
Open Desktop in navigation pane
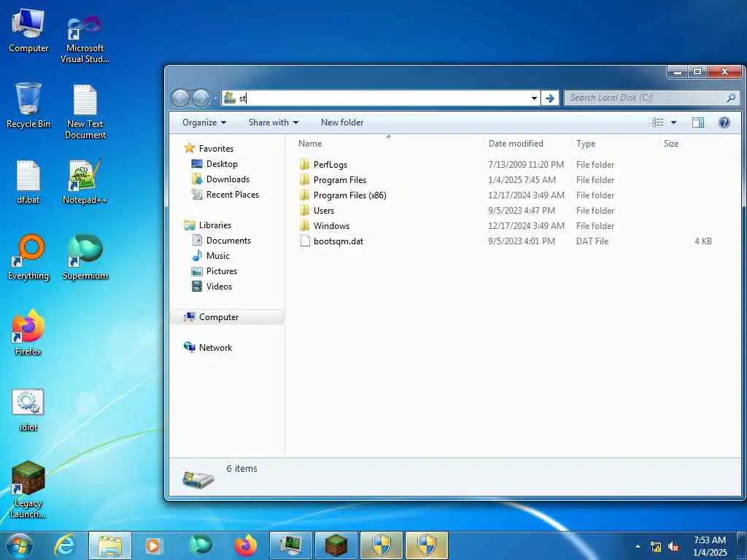(x=214, y=164)
